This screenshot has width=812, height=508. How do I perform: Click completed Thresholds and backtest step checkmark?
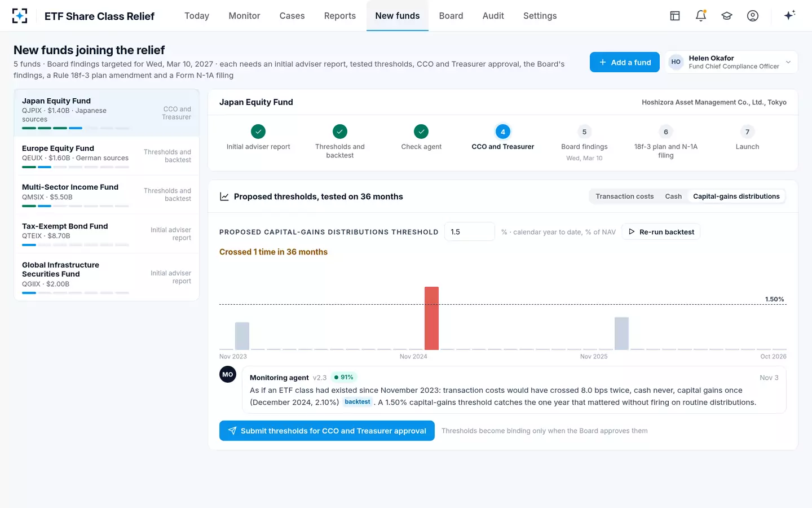pos(340,132)
